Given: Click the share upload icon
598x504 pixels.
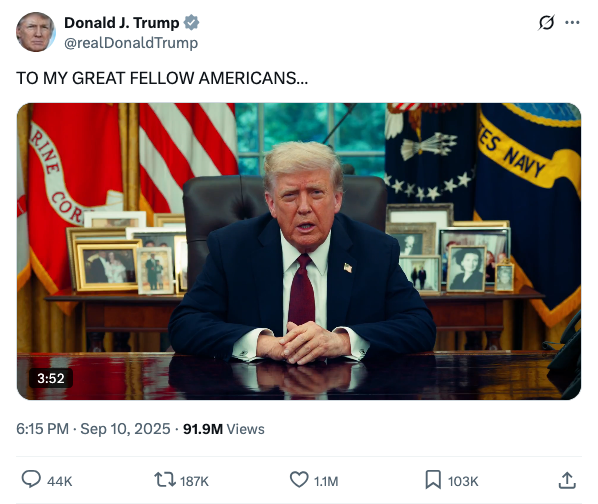Looking at the screenshot, I should (x=567, y=480).
